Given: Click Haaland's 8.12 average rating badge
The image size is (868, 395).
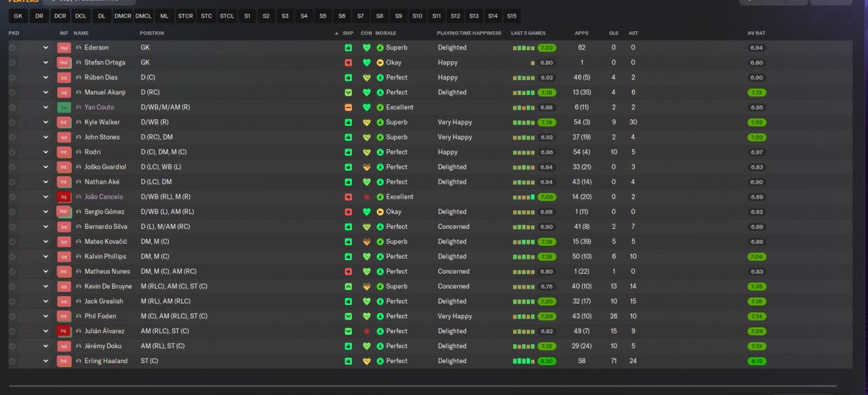Looking at the screenshot, I should pyautogui.click(x=756, y=361).
